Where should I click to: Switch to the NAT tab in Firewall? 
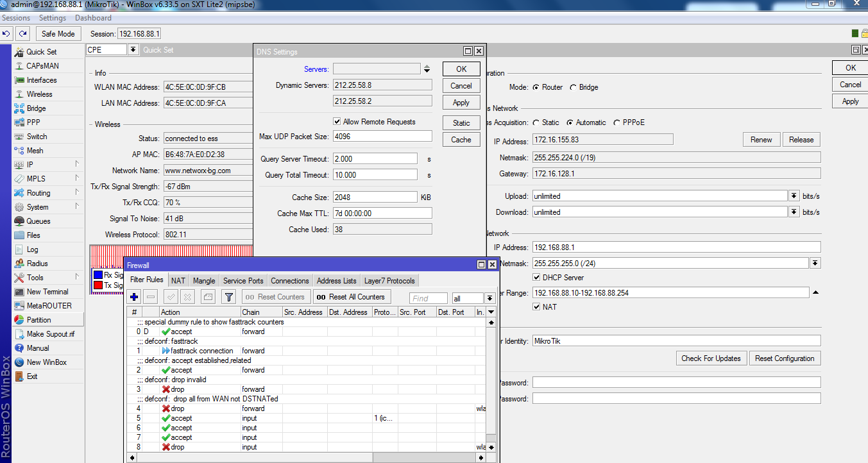[x=178, y=280]
